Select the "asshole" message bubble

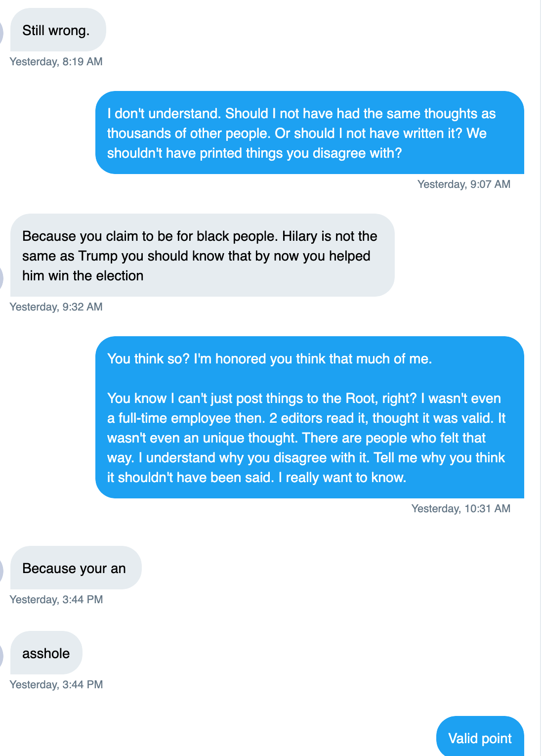[46, 653]
